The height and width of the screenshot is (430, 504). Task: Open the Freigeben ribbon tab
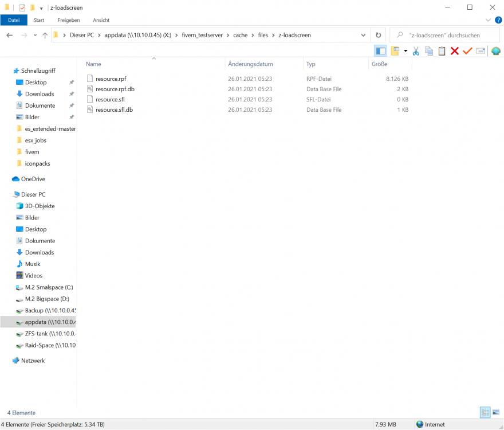pyautogui.click(x=69, y=20)
